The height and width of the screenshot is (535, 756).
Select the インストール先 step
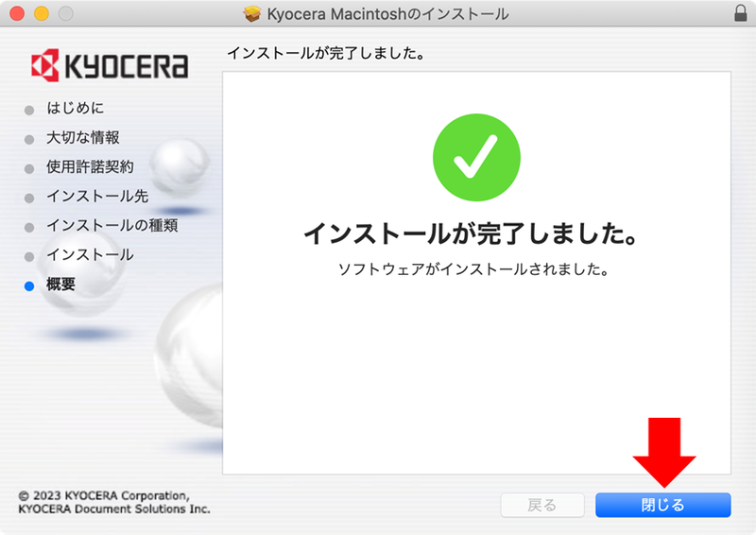tap(97, 197)
